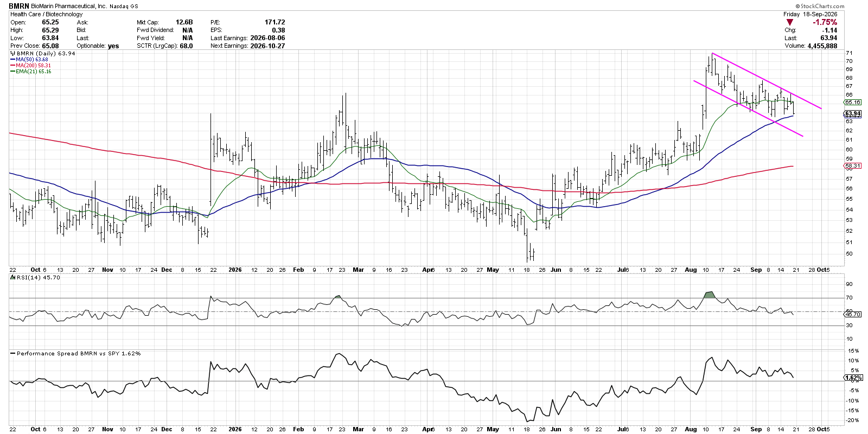Click the 'RSI(14) 45.70' panel title

tap(38, 277)
